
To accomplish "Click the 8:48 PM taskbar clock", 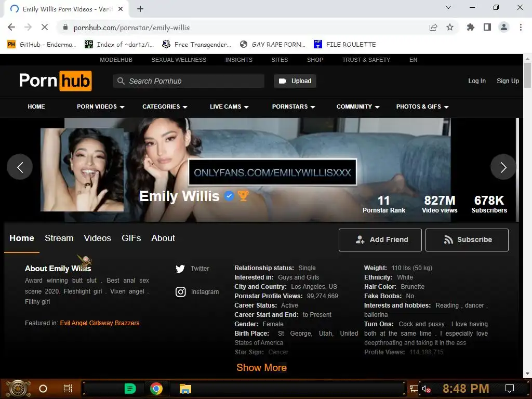I will (466, 389).
